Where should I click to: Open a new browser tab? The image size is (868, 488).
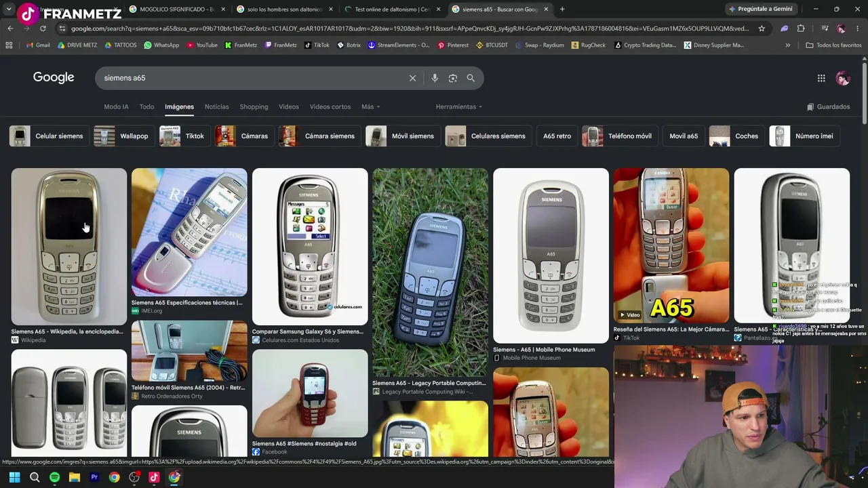(x=562, y=9)
